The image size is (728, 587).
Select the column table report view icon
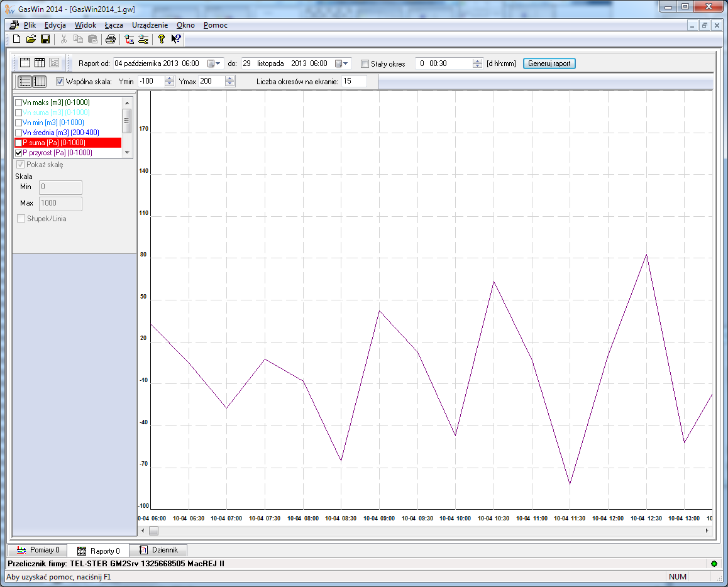click(40, 63)
